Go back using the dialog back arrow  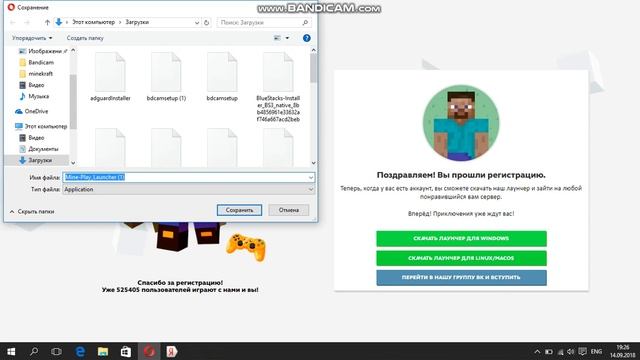[x=13, y=22]
